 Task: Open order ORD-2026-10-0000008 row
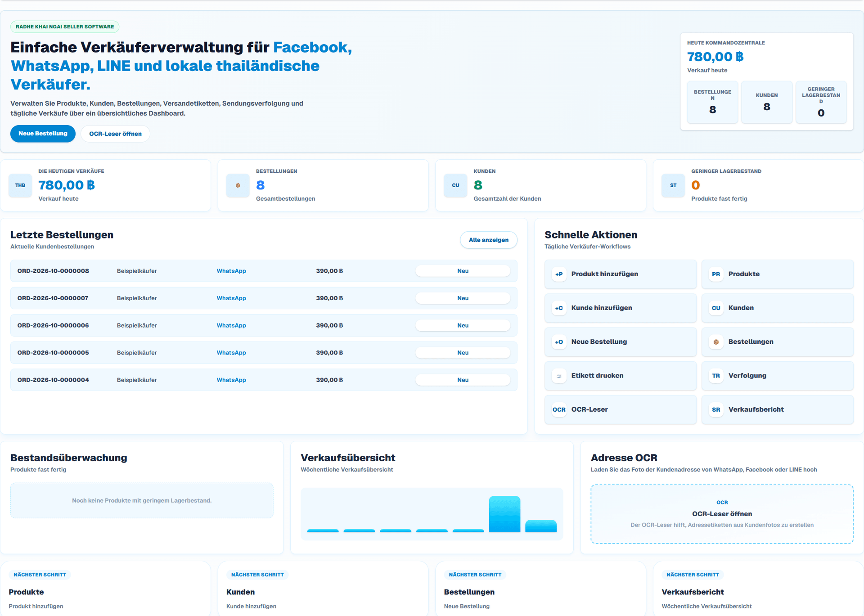(x=264, y=271)
